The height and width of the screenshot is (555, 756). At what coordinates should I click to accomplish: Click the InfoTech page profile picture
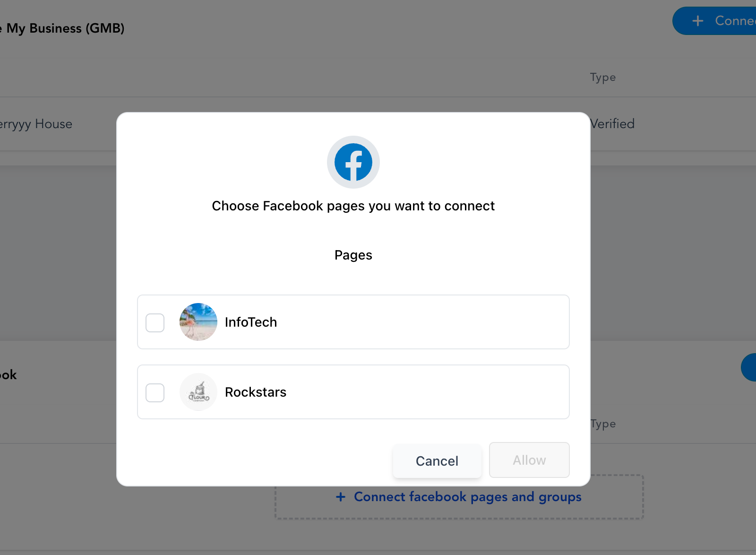[198, 322]
